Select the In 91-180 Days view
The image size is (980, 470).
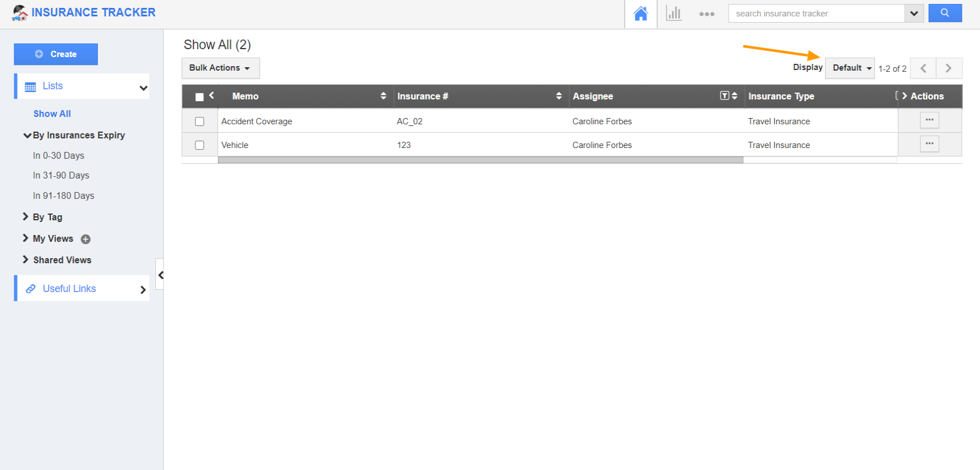64,195
